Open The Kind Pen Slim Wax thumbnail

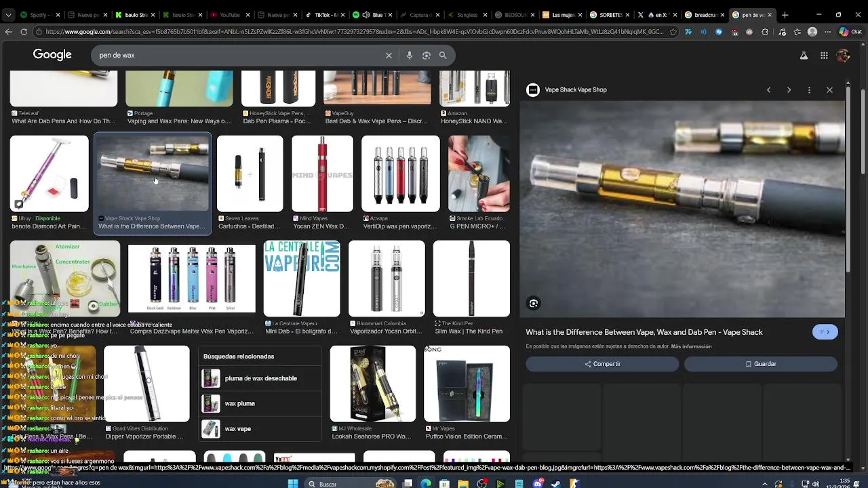click(x=471, y=279)
